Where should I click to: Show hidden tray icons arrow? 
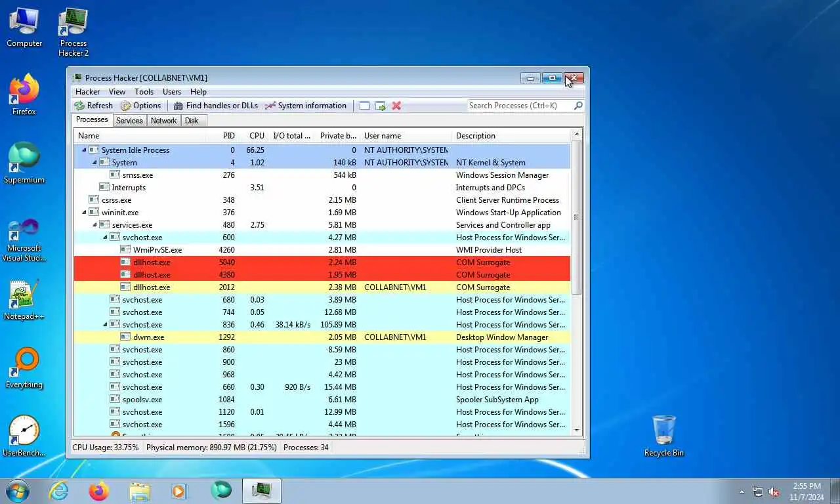[x=742, y=492]
